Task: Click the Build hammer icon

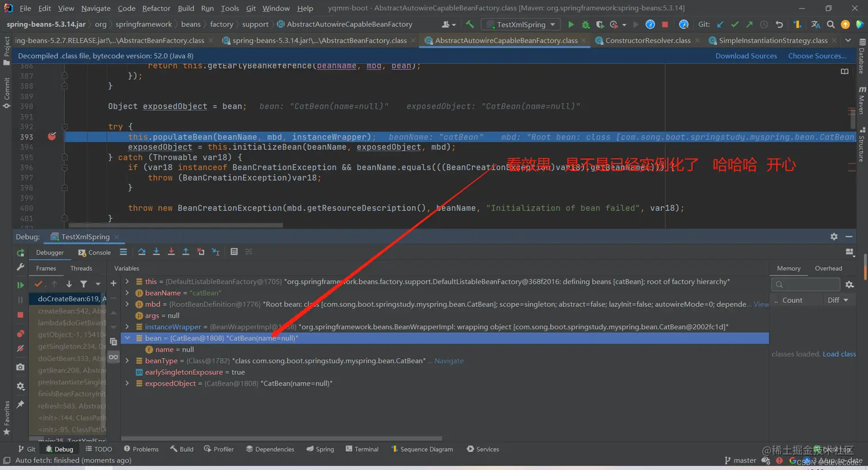Action: click(470, 25)
